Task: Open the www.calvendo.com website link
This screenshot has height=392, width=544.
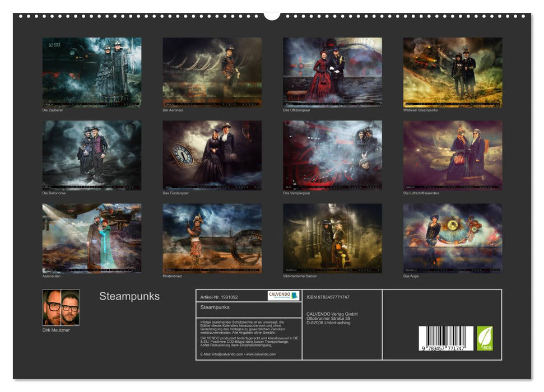Action: click(262, 353)
